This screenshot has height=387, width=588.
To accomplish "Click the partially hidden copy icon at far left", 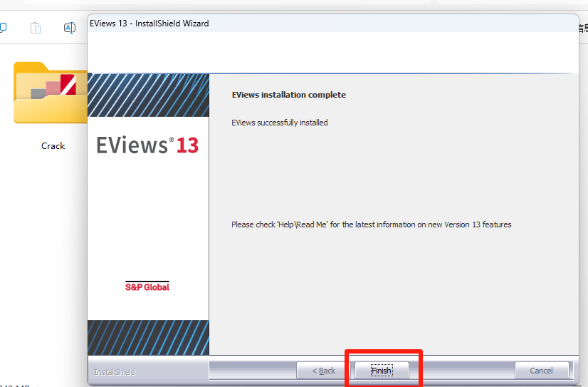I will [3, 28].
